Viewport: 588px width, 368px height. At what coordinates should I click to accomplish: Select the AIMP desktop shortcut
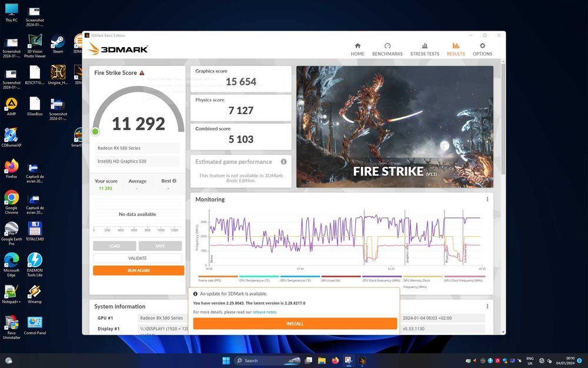tap(11, 106)
